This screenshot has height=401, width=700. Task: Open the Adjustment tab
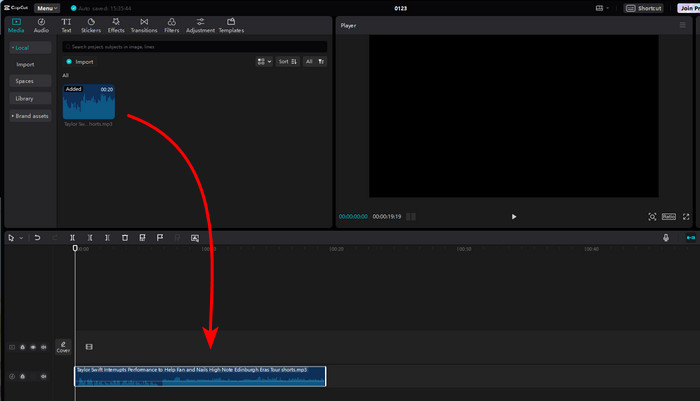pyautogui.click(x=200, y=25)
